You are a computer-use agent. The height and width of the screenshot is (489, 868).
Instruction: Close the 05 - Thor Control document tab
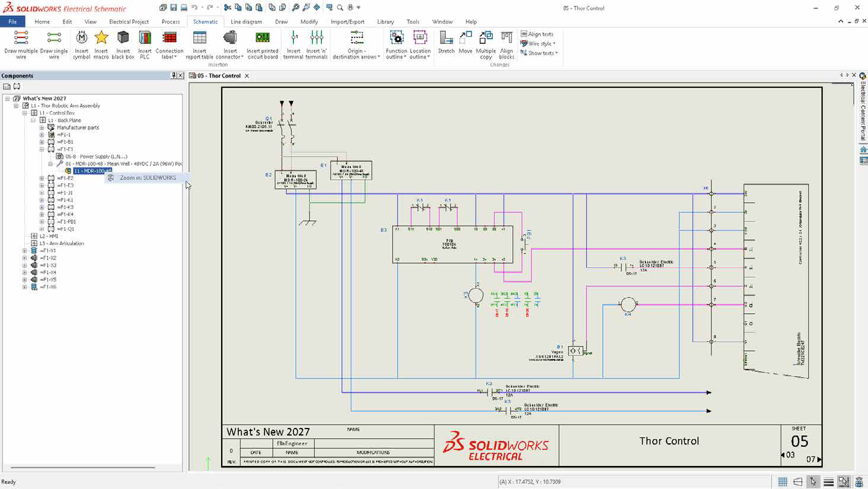click(247, 76)
